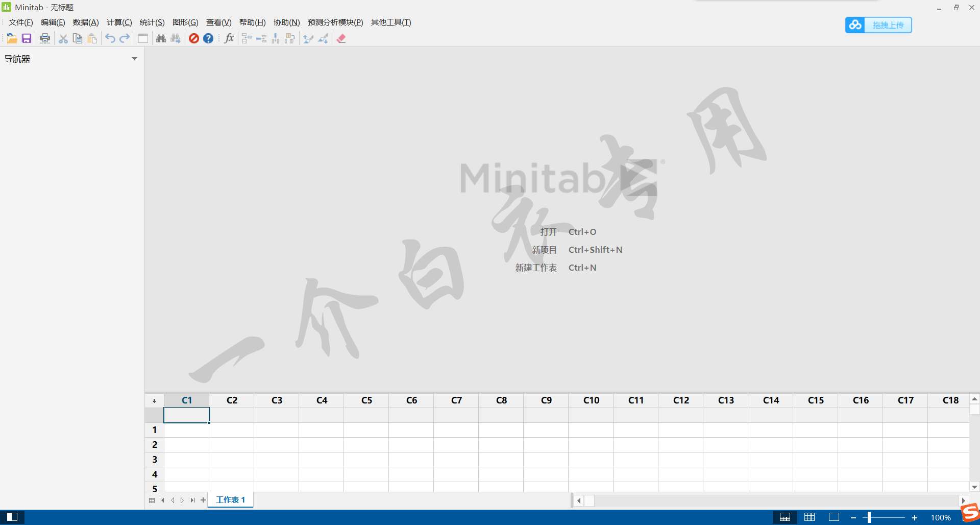The height and width of the screenshot is (525, 980).
Task: Click the red Cancel icon
Action: point(194,38)
